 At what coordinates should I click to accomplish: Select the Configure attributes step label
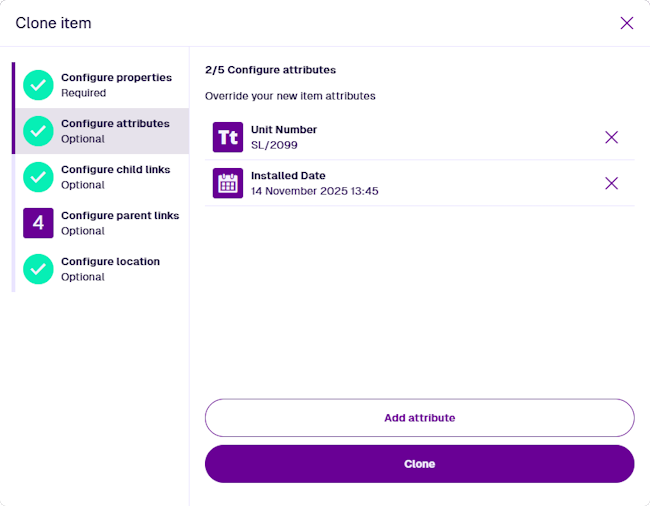point(115,124)
